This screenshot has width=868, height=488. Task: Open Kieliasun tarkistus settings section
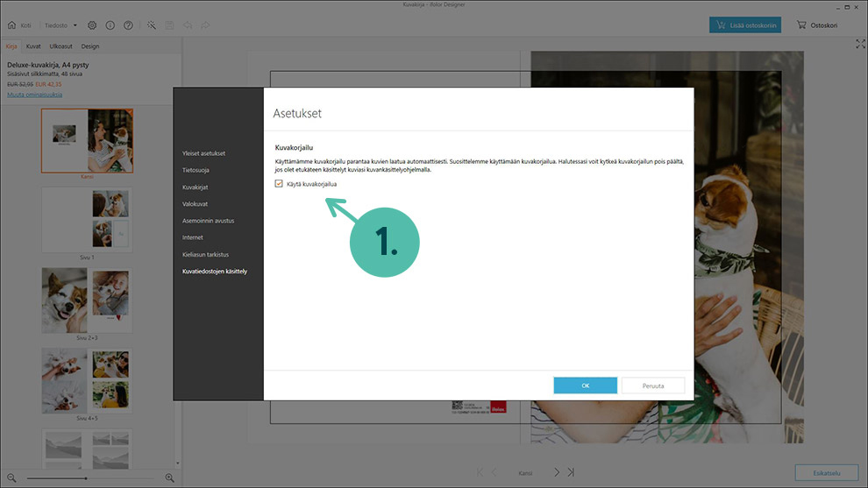coord(205,254)
